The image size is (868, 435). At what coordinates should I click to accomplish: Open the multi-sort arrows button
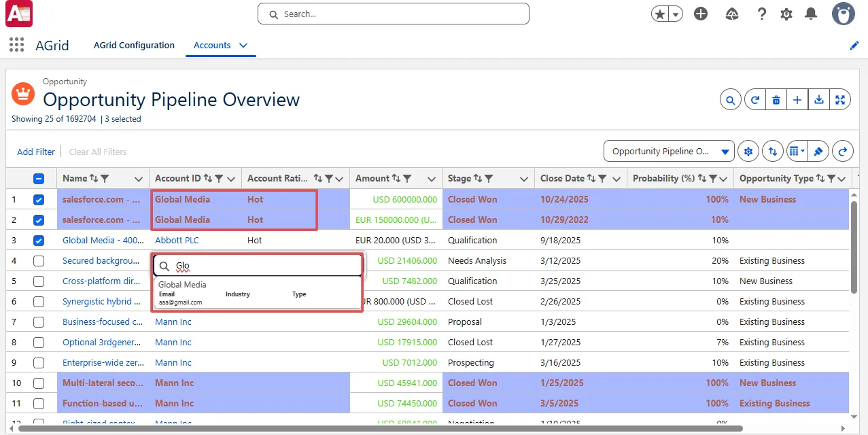(772, 152)
